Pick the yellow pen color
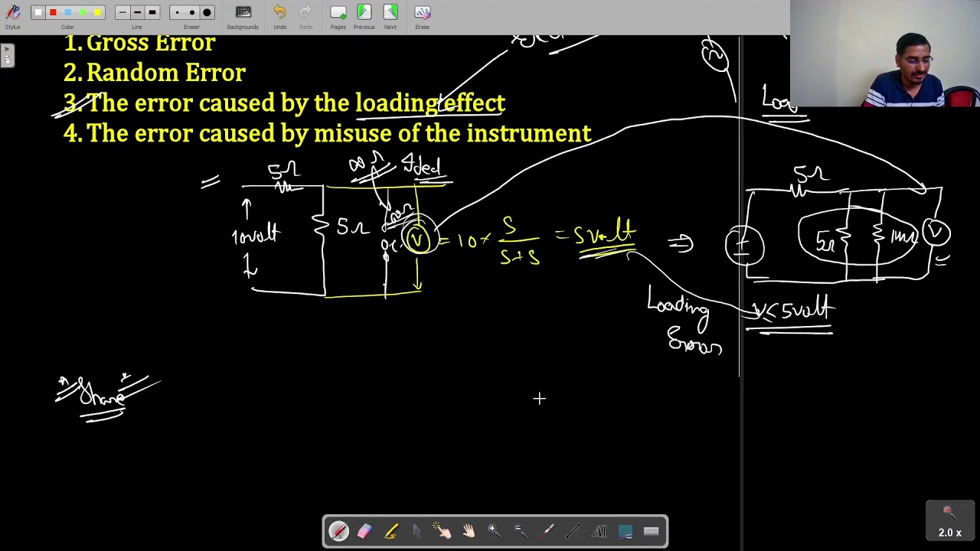 (x=97, y=12)
